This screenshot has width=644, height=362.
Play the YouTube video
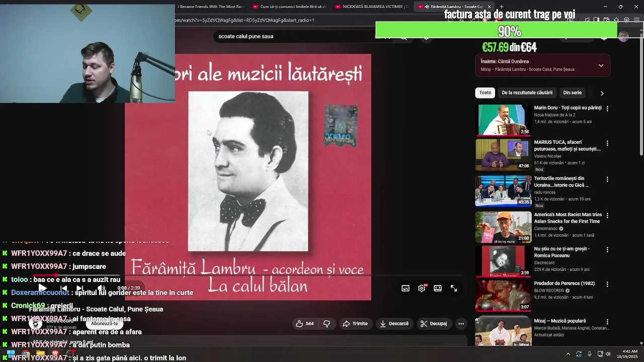tap(42, 288)
